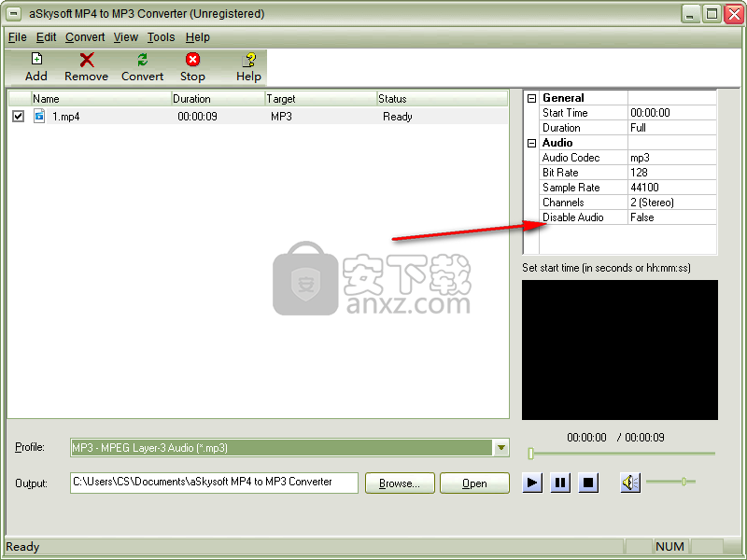This screenshot has height=560, width=747.
Task: Select the 1.mp4 file name
Action: point(65,117)
